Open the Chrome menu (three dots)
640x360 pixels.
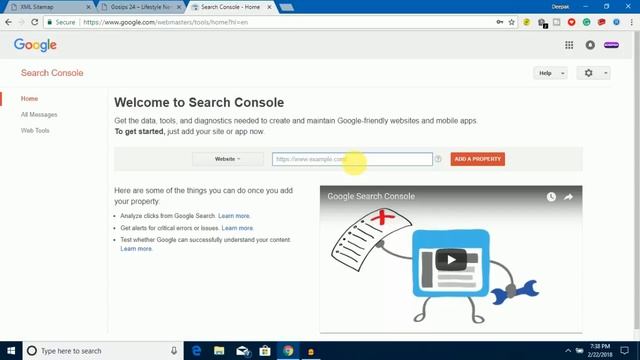(632, 22)
